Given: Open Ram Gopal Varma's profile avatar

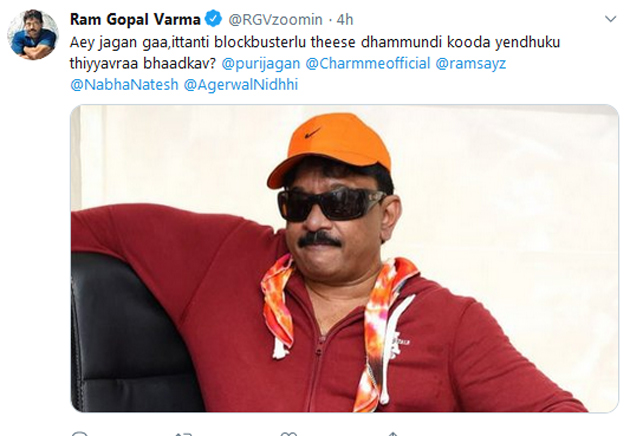Looking at the screenshot, I should tap(33, 35).
